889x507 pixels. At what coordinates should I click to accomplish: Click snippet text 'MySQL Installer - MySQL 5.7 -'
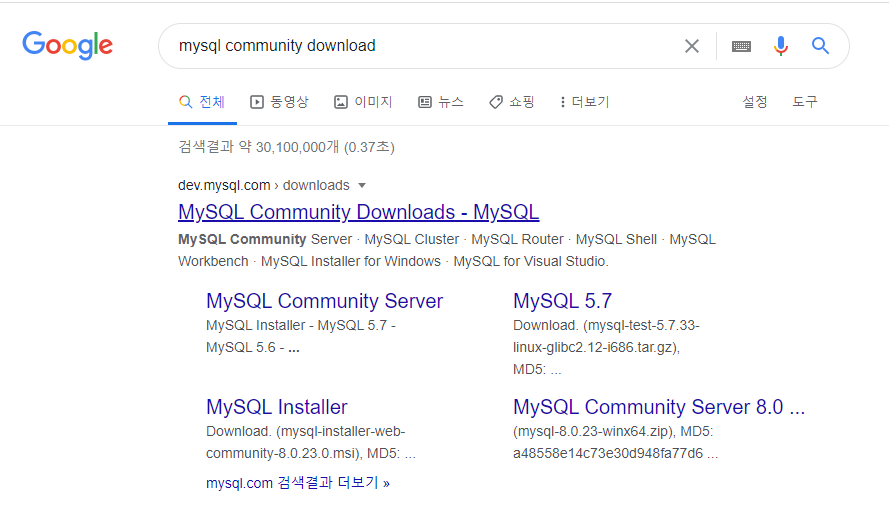click(x=301, y=326)
